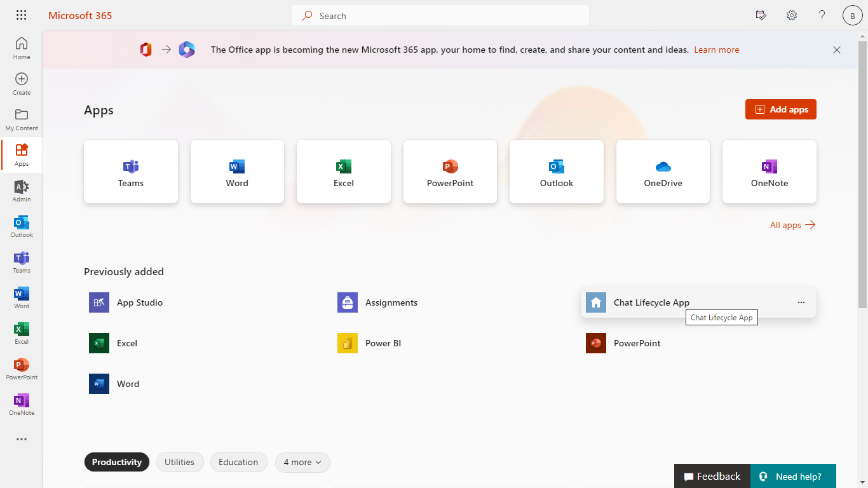Open the account manager avatar B
This screenshot has height=488, width=868.
(x=853, y=15)
